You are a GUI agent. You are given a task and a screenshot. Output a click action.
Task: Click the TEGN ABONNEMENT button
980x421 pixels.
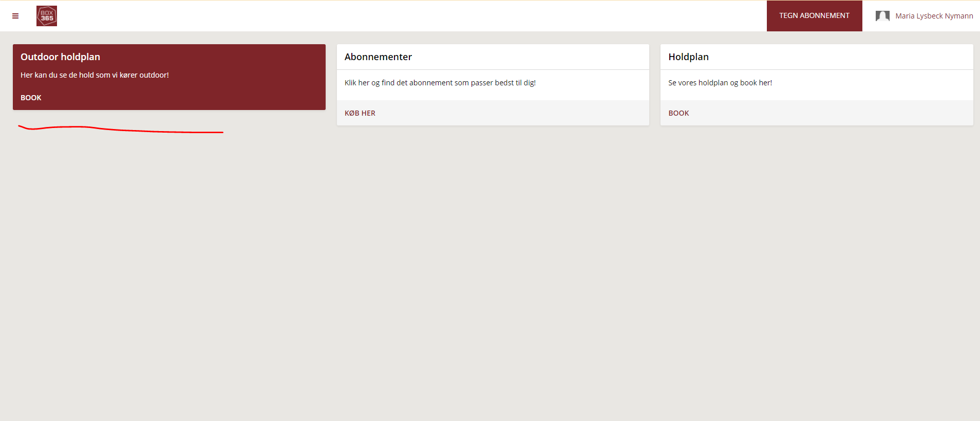[x=814, y=16]
